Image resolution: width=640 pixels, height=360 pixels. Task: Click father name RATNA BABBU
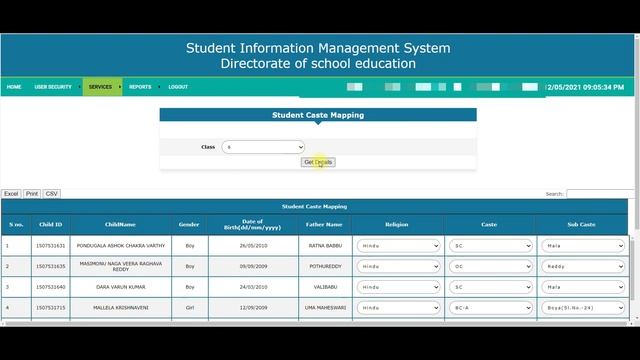click(325, 246)
